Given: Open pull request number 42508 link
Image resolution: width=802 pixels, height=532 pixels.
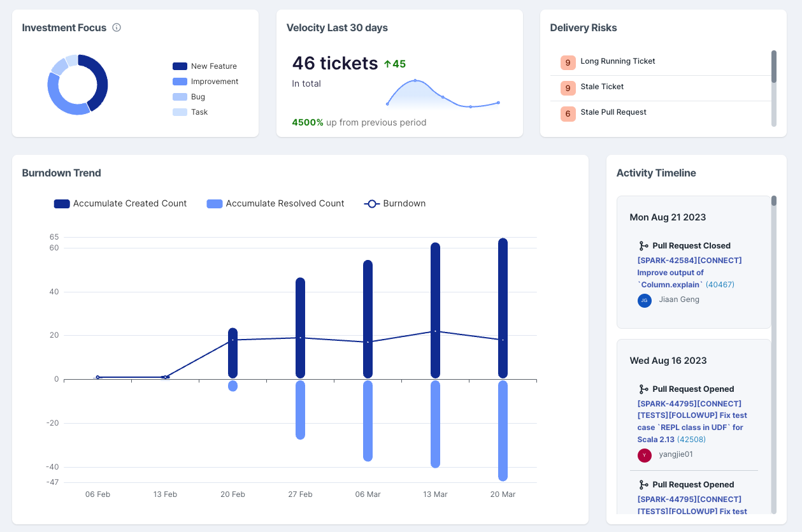Looking at the screenshot, I should click(x=691, y=440).
